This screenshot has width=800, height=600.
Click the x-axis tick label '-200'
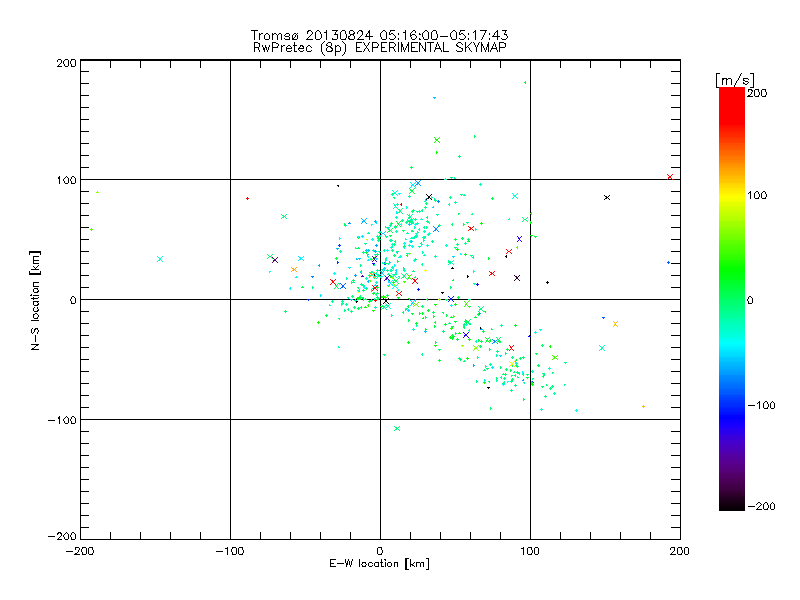coord(80,552)
